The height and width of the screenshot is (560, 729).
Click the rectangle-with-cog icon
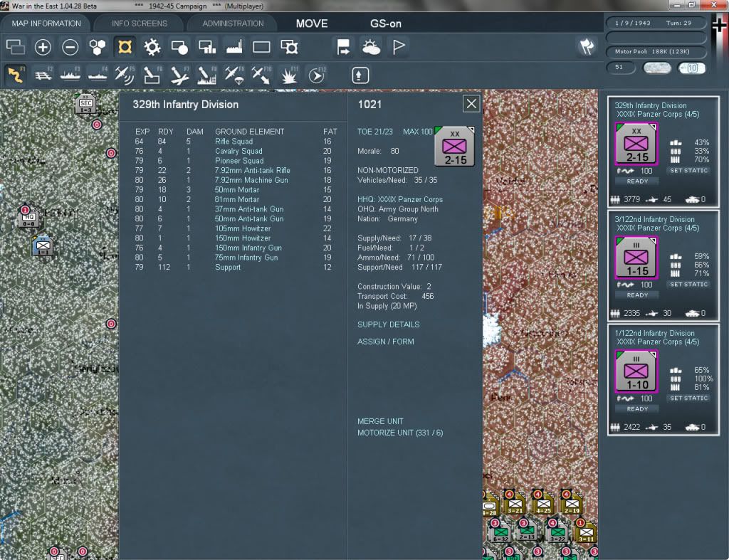[x=289, y=47]
